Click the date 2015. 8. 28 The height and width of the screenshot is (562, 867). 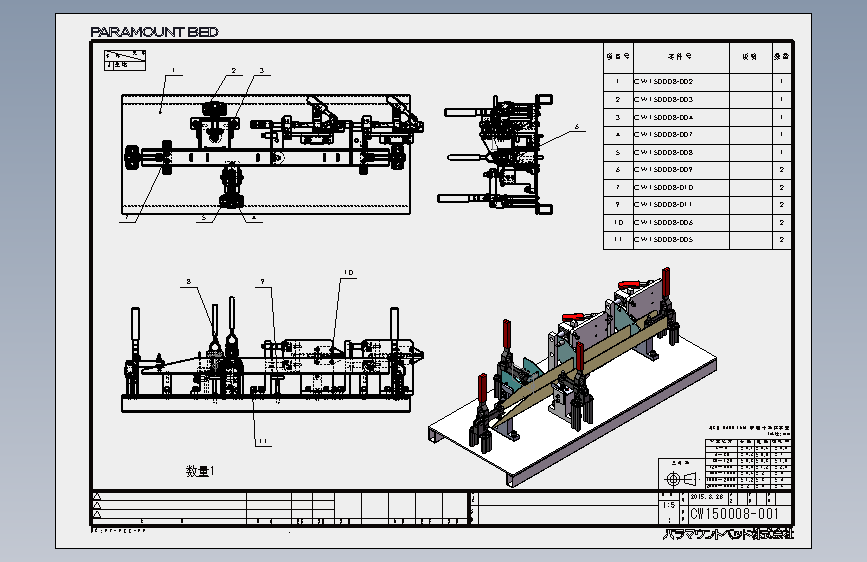[707, 497]
